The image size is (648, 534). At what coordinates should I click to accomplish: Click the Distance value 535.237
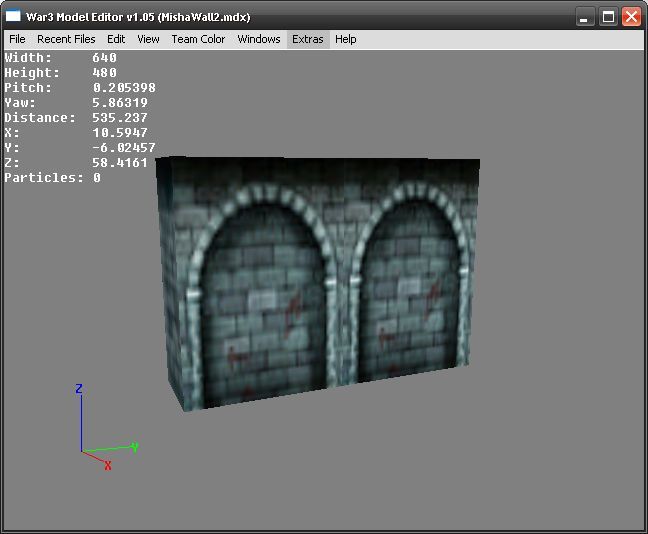[x=120, y=118]
